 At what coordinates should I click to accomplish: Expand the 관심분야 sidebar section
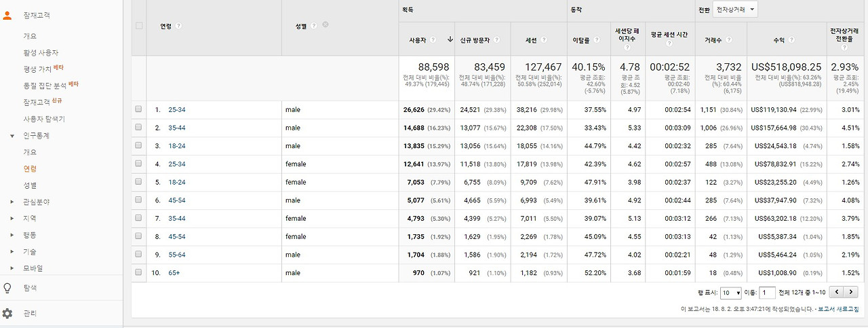(12, 202)
